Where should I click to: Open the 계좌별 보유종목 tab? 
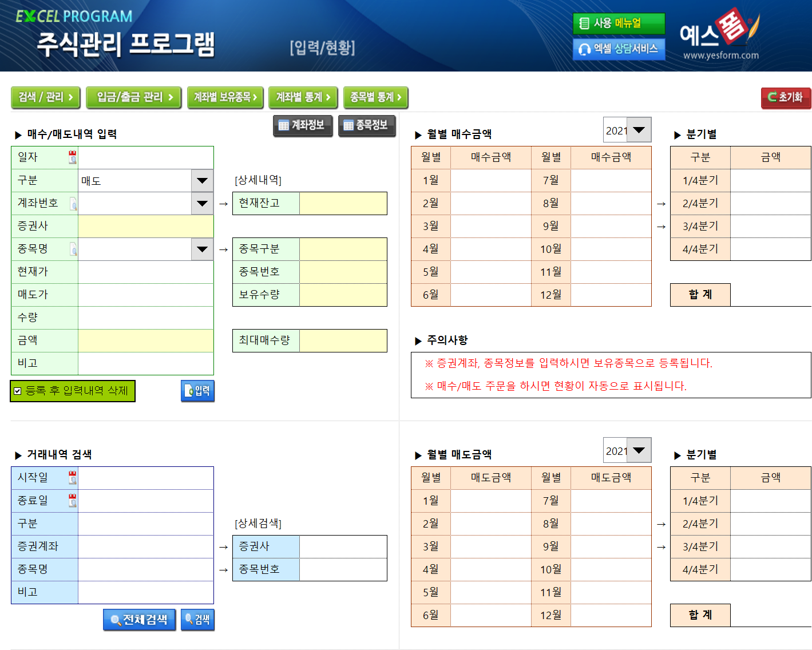pyautogui.click(x=225, y=97)
